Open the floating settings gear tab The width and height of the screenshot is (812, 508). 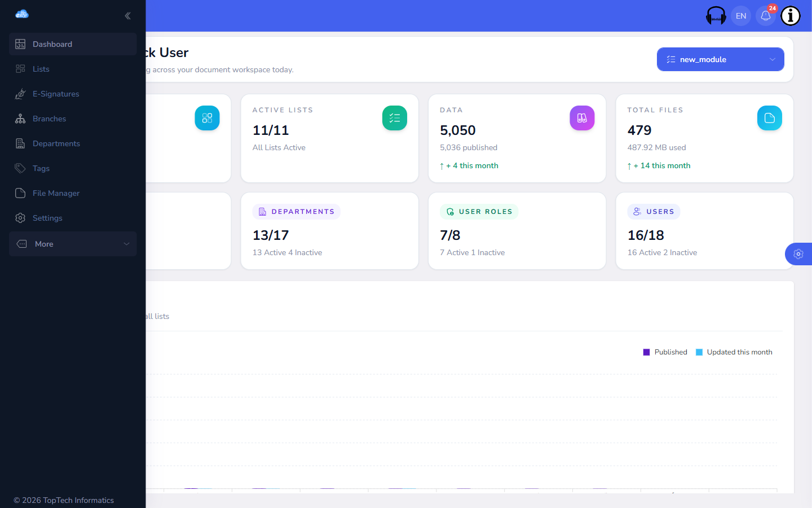798,254
